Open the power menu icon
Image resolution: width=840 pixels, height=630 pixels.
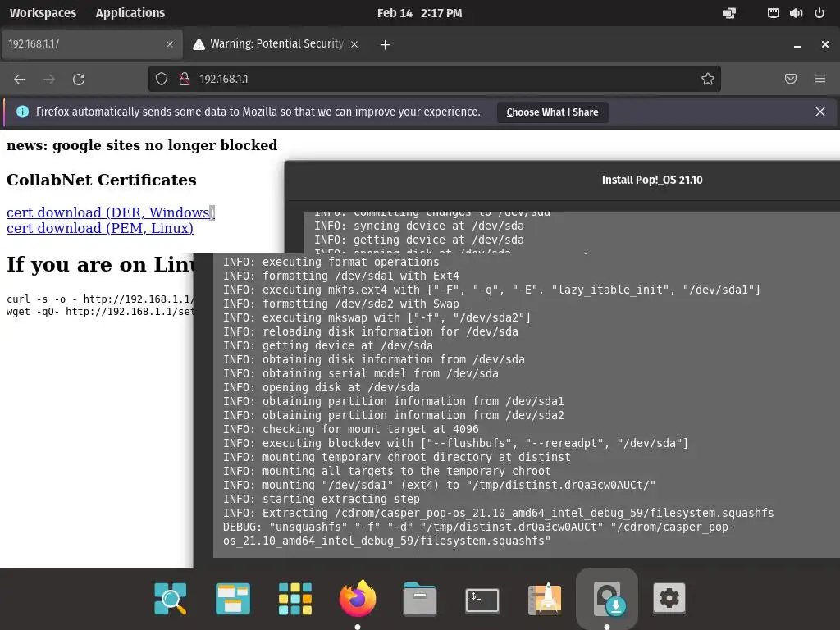click(819, 13)
